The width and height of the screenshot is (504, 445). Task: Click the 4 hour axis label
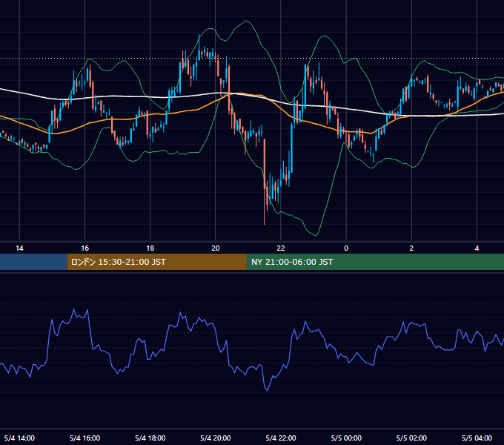[x=477, y=248]
